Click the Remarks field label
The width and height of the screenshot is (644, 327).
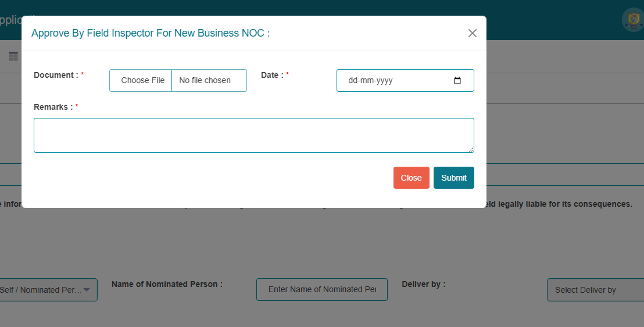pyautogui.click(x=53, y=107)
